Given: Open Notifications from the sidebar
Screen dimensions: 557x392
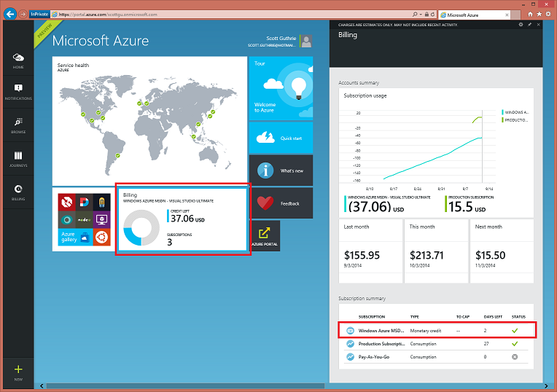Looking at the screenshot, I should tap(18, 92).
